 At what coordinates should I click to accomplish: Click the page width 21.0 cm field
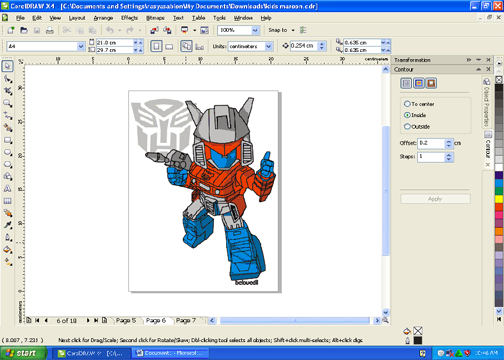coord(114,43)
